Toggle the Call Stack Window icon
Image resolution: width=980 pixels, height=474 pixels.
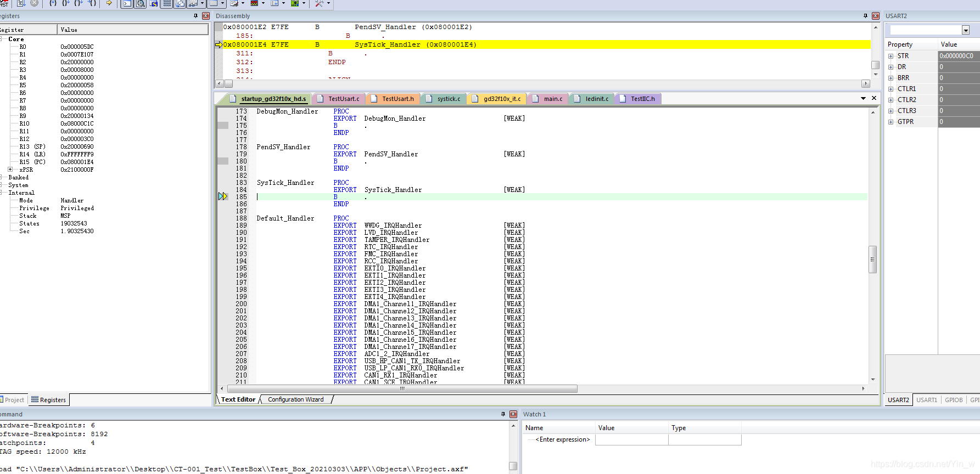180,3
